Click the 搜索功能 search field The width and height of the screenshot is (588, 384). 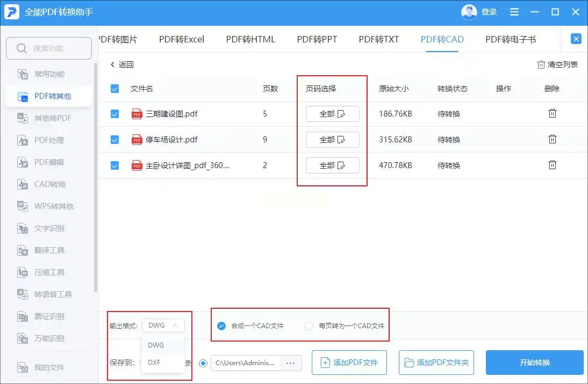pyautogui.click(x=49, y=48)
